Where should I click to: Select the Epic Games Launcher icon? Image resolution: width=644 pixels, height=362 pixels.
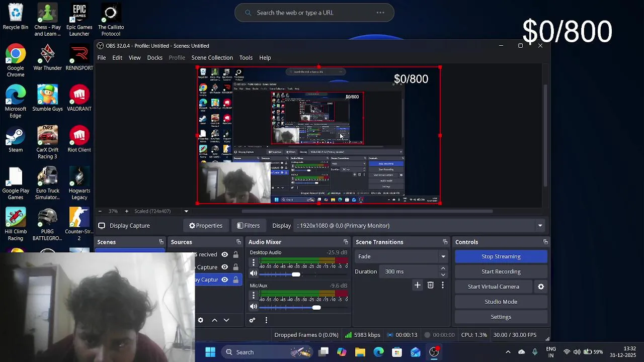(79, 20)
